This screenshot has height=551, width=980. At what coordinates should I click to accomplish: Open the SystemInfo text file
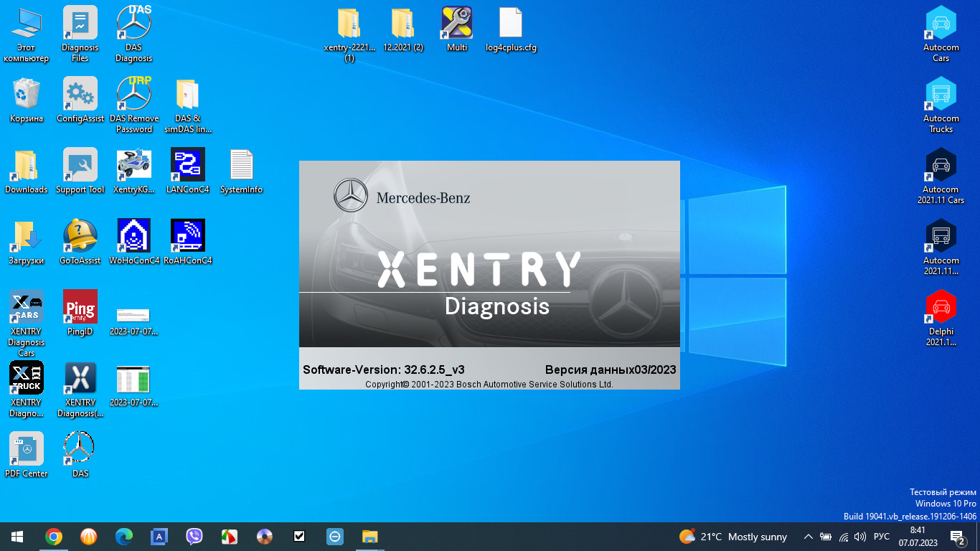[241, 170]
